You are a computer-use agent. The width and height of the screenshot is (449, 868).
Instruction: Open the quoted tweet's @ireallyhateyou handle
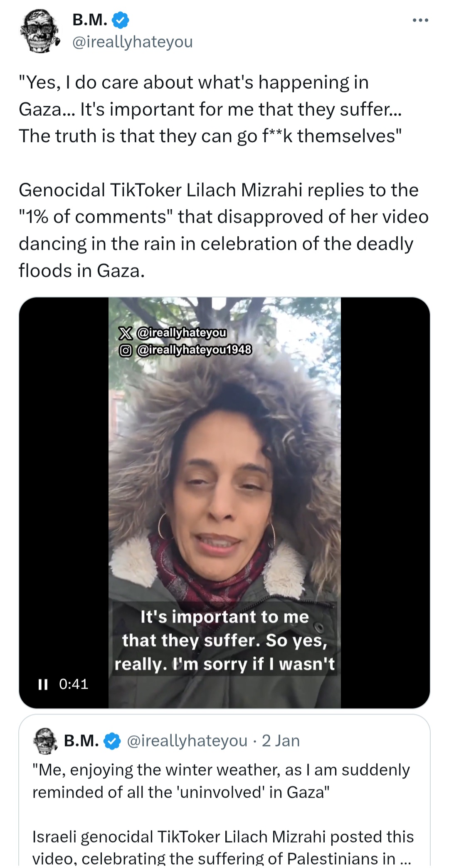(x=187, y=741)
